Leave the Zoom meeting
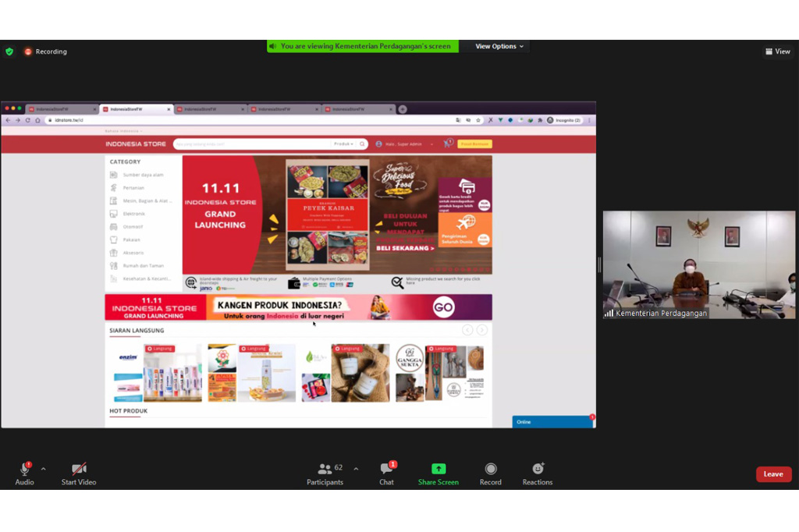 (773, 474)
